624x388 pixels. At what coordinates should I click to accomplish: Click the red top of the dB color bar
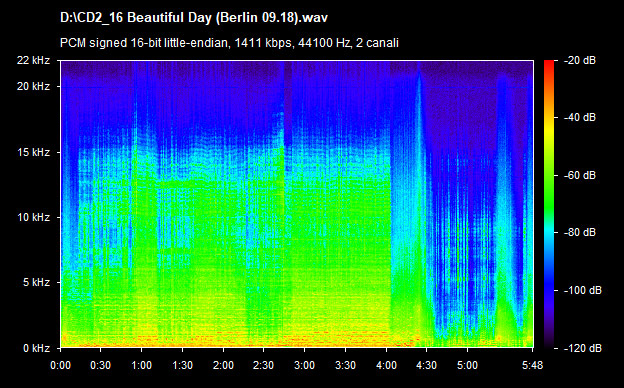[549, 66]
